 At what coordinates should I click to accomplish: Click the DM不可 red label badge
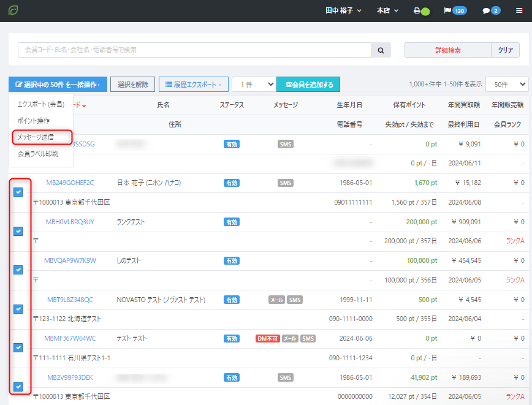click(x=267, y=339)
